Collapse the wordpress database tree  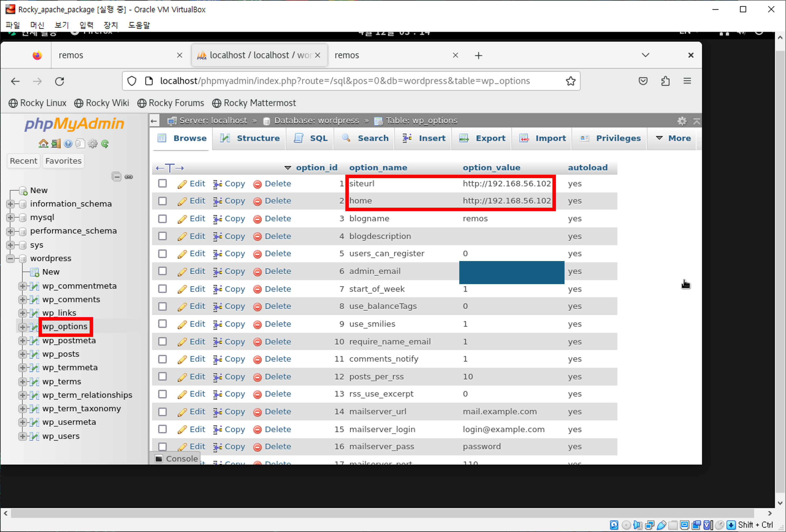coord(10,259)
